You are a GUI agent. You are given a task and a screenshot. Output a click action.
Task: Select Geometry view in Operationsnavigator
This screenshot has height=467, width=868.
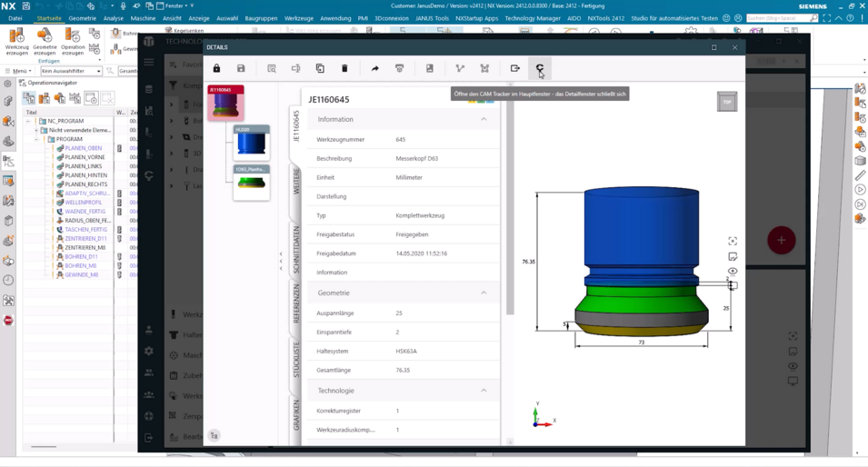pos(60,98)
